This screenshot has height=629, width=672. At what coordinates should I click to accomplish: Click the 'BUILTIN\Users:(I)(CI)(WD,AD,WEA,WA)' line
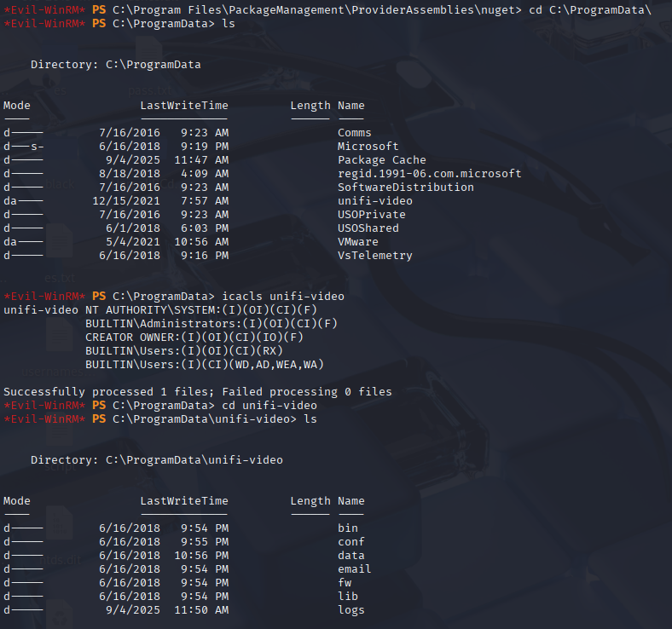(x=205, y=365)
